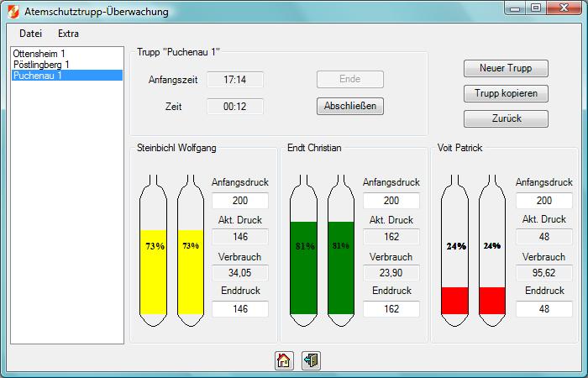The image size is (588, 378).
Task: Click the Abschließen button
Action: click(350, 106)
